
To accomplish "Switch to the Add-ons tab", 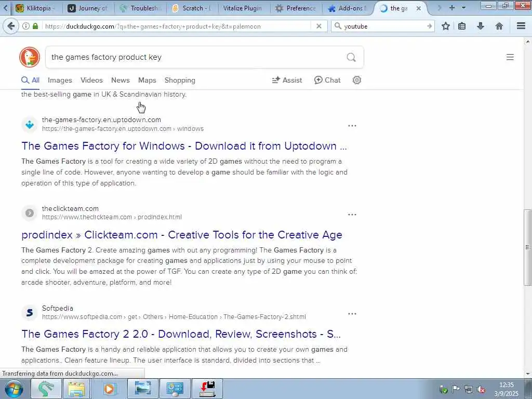I will [x=348, y=8].
